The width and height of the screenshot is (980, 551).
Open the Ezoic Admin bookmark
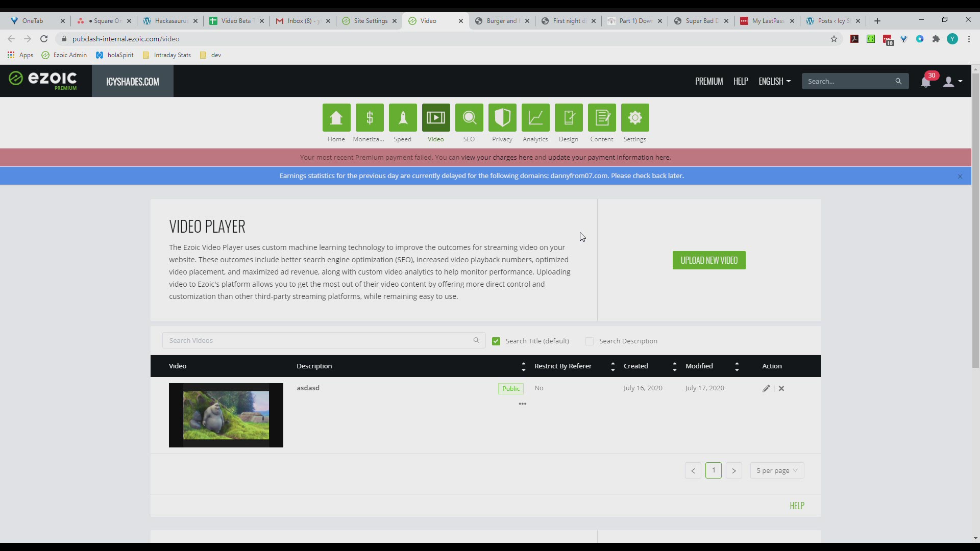pos(64,55)
